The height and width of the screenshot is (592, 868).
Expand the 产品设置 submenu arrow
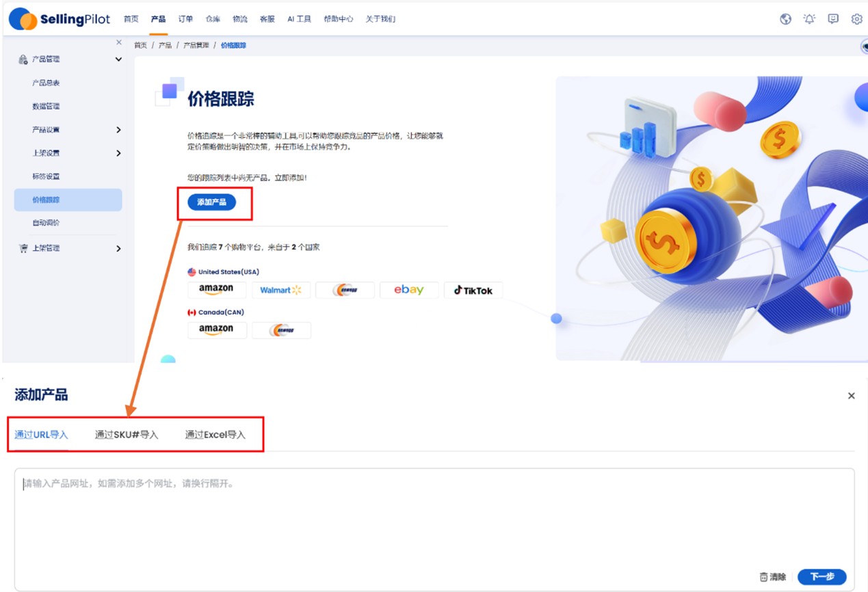click(118, 130)
